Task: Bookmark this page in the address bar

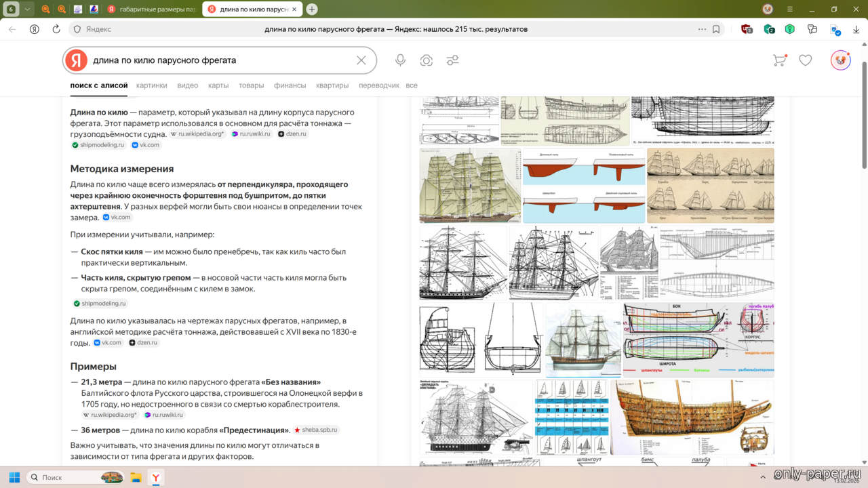Action: 716,29
